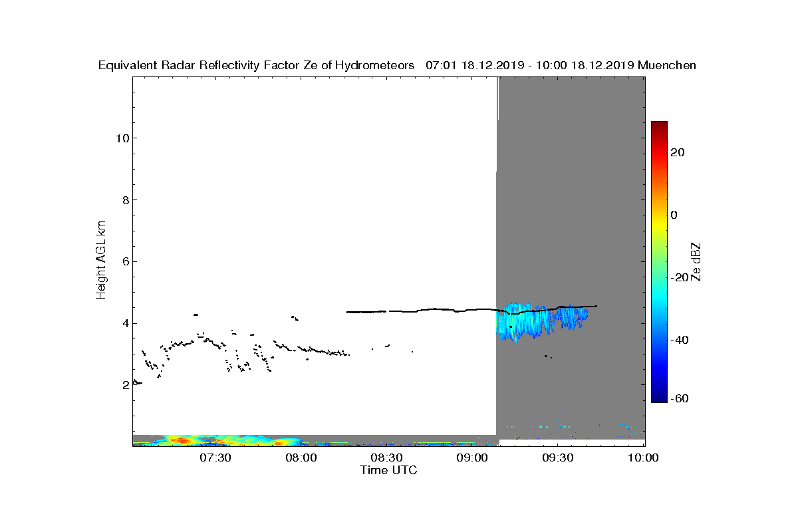Click the height tick label 6
The image size is (798, 532).
click(124, 262)
